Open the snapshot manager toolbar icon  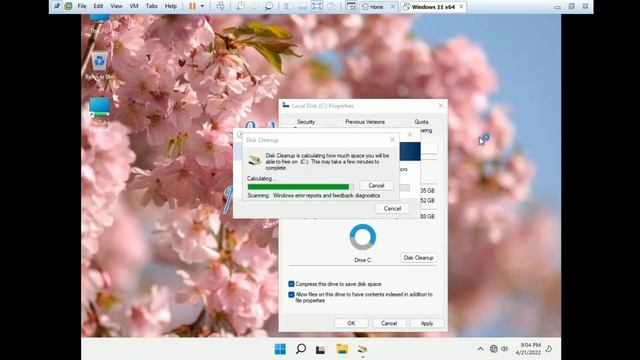pyautogui.click(x=269, y=6)
